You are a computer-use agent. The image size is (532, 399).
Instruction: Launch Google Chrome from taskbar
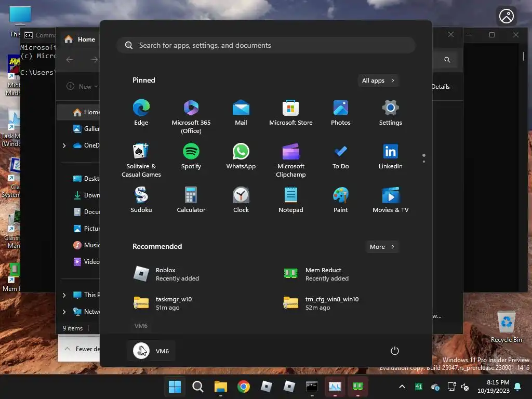point(243,387)
